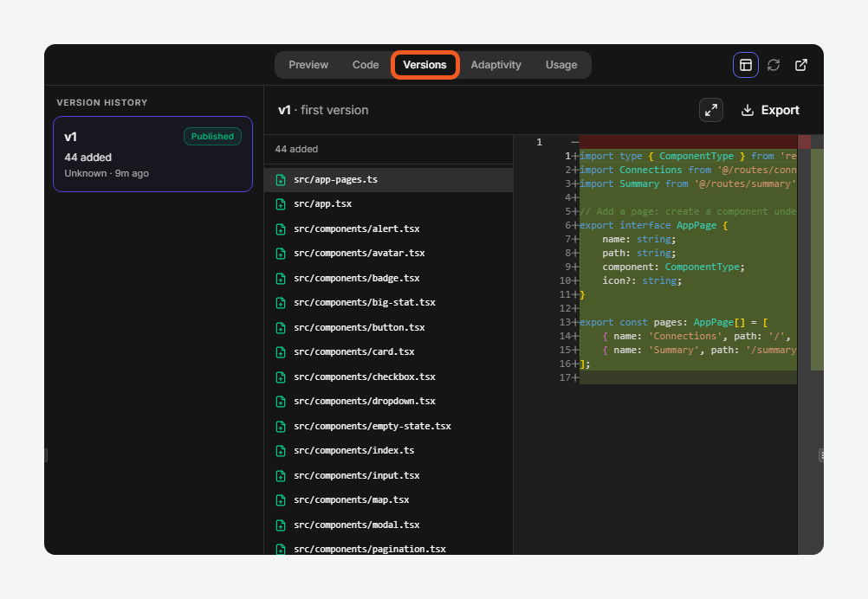Open src/app.tsx file
This screenshot has width=868, height=599.
389,204
